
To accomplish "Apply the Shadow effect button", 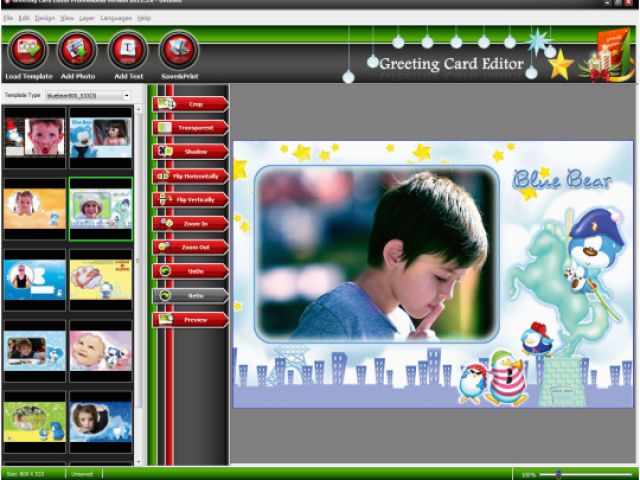I will tap(190, 152).
